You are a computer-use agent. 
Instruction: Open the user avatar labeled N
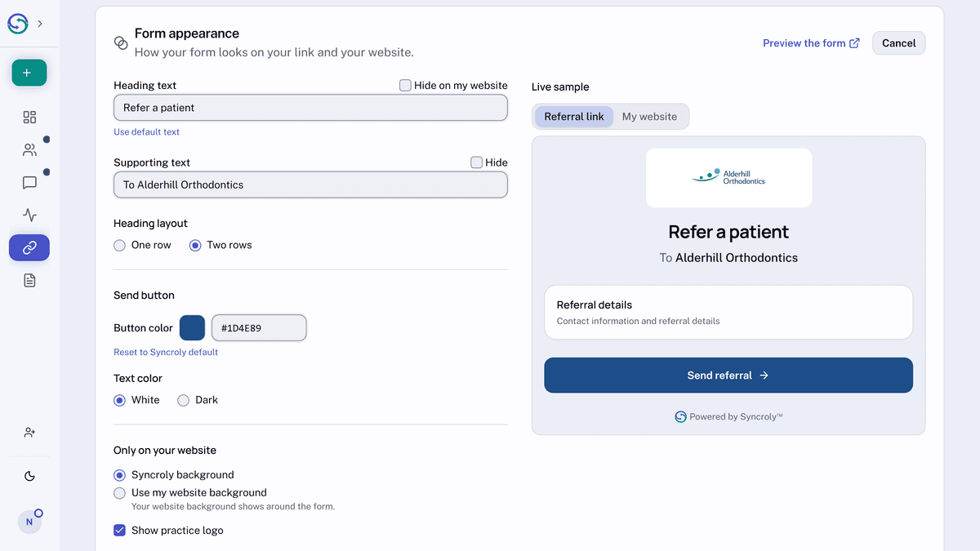point(29,522)
